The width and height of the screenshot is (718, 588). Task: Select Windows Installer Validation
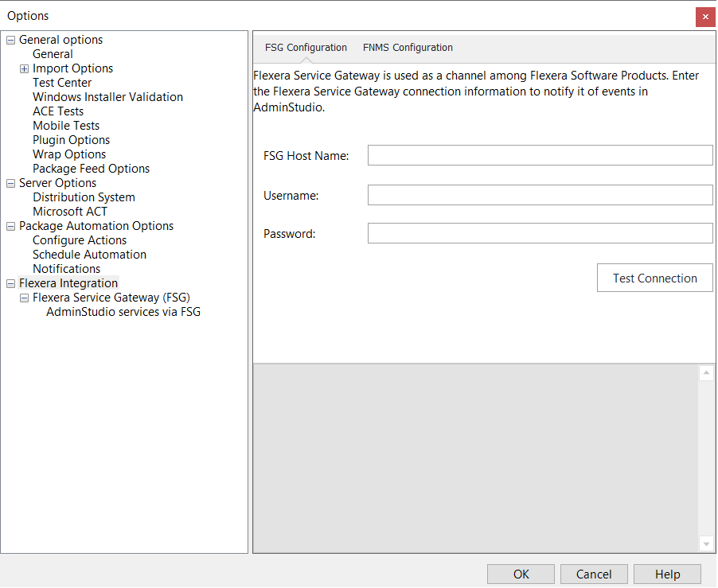pos(108,97)
